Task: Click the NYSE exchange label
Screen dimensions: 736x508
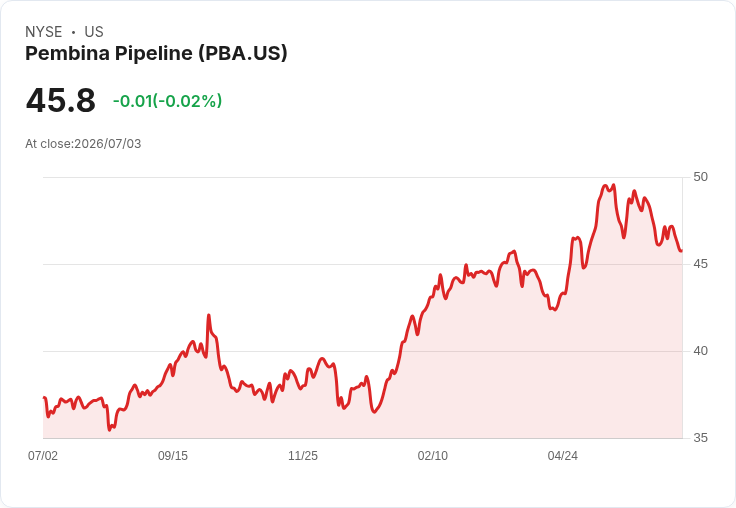Action: [x=44, y=32]
